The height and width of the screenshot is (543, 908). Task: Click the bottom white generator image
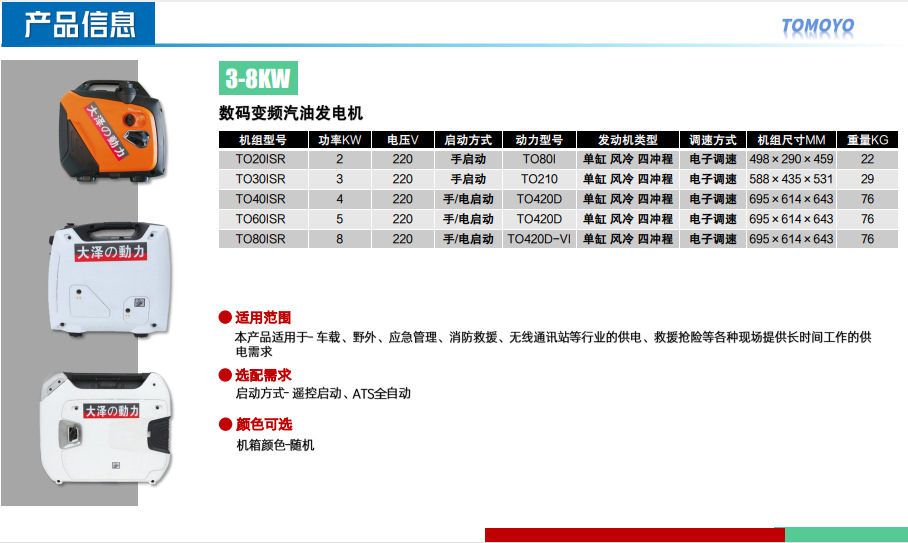[106, 428]
